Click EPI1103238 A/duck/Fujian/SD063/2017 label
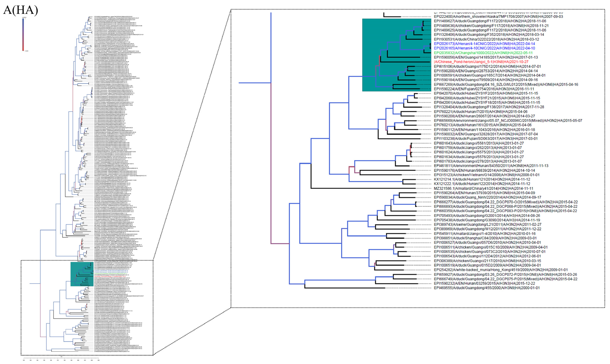The image size is (610, 364). [486, 139]
